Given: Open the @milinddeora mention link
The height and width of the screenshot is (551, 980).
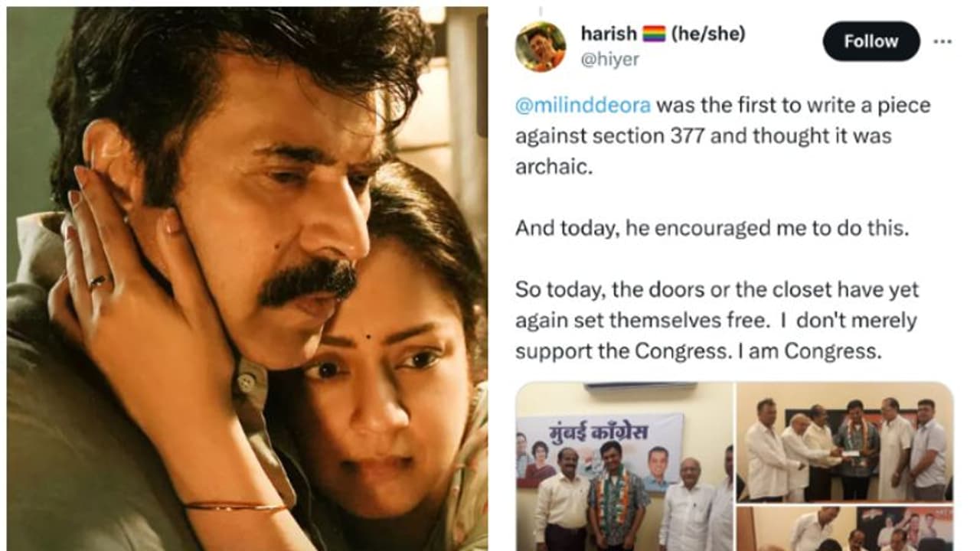Looking at the screenshot, I should (583, 105).
